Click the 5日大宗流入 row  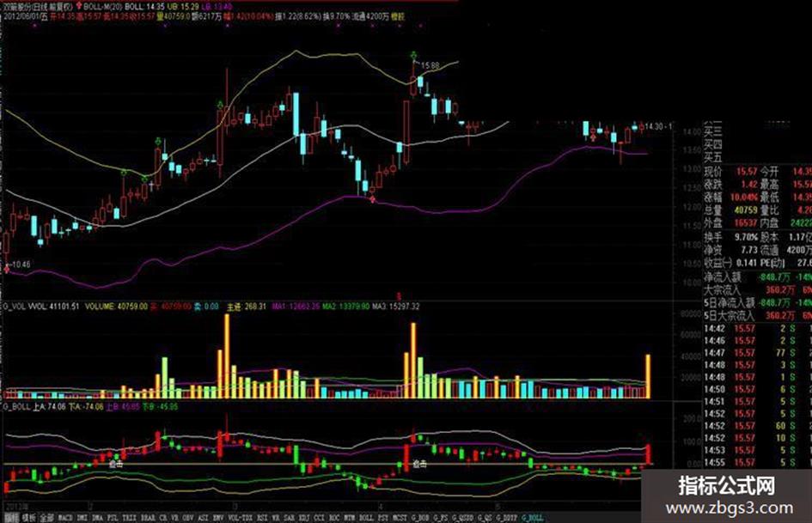757,315
